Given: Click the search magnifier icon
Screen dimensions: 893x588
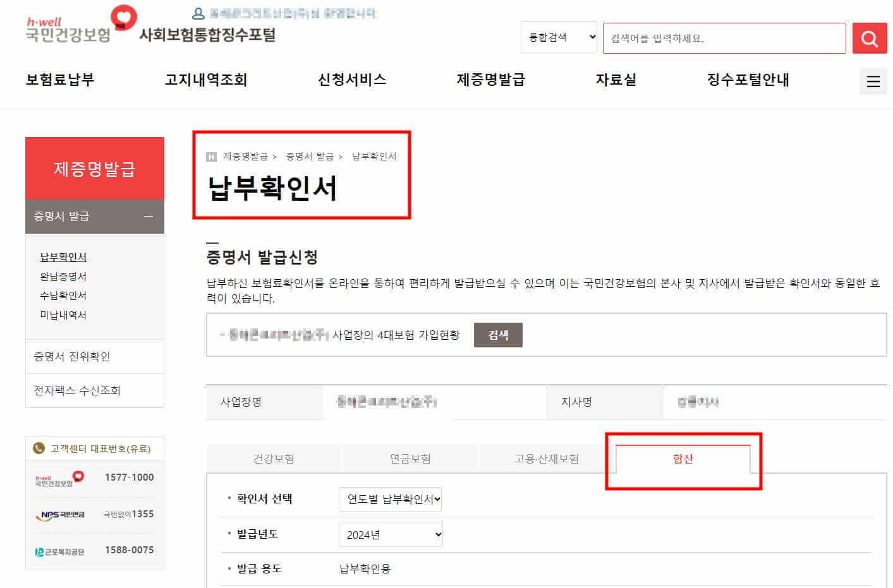Looking at the screenshot, I should pos(869,38).
